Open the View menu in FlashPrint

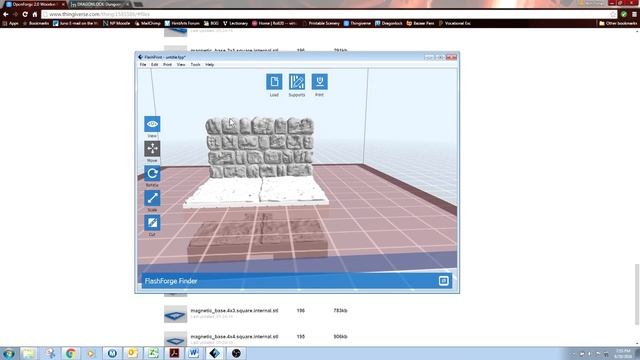(x=181, y=64)
